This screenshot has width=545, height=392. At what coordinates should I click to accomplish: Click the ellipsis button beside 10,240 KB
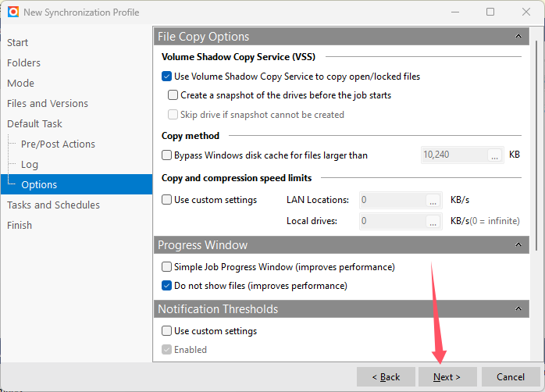tap(494, 155)
